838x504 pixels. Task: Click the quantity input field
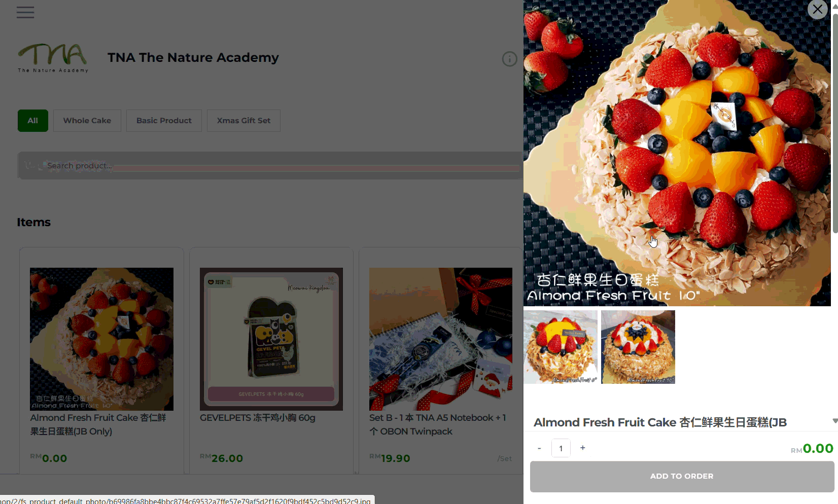(x=561, y=448)
